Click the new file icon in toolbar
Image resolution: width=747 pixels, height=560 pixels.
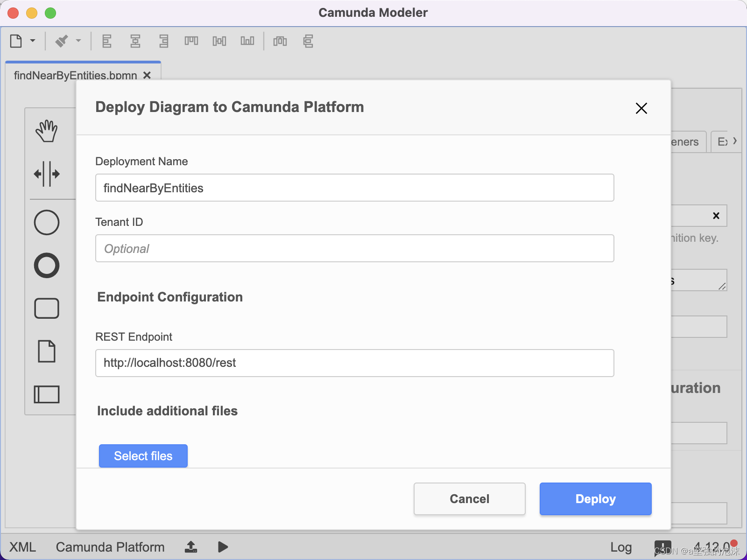tap(16, 41)
